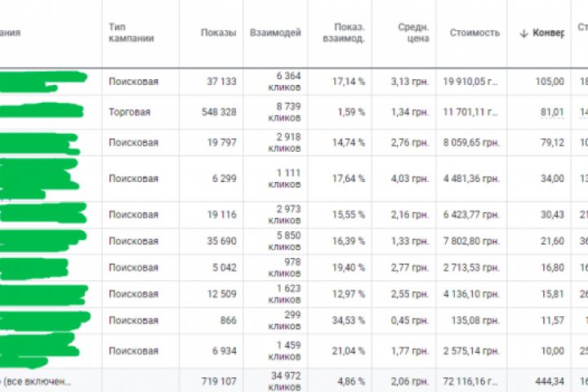Click the Взаимодей column header
This screenshot has height=392, width=588.
(x=272, y=33)
